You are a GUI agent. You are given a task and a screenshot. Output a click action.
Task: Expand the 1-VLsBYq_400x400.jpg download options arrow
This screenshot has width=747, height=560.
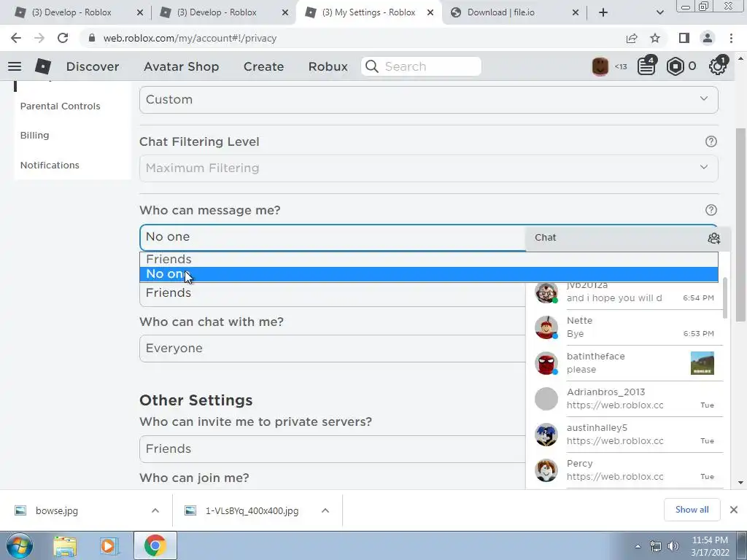tap(325, 510)
